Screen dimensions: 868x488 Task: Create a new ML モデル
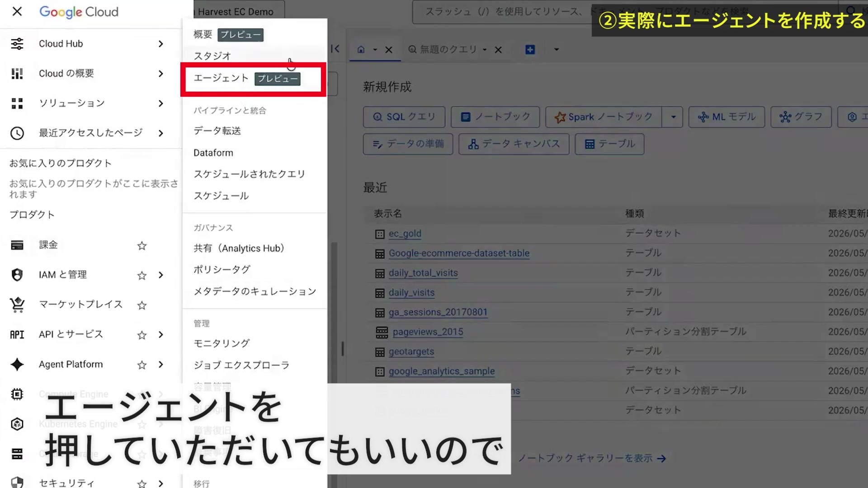pyautogui.click(x=726, y=117)
